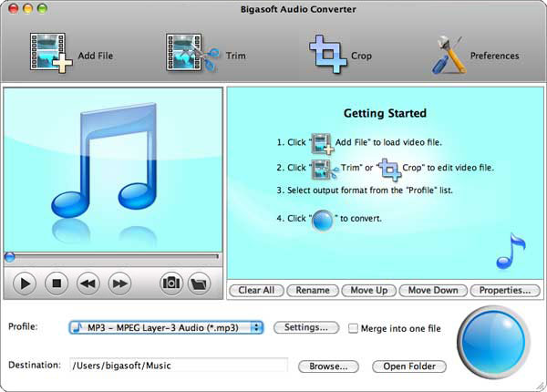The image size is (547, 392).
Task: Take a snapshot with the camera icon
Action: [171, 284]
